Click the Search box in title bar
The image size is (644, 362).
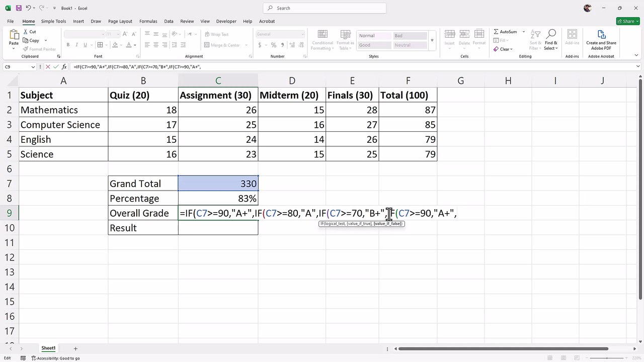(325, 8)
